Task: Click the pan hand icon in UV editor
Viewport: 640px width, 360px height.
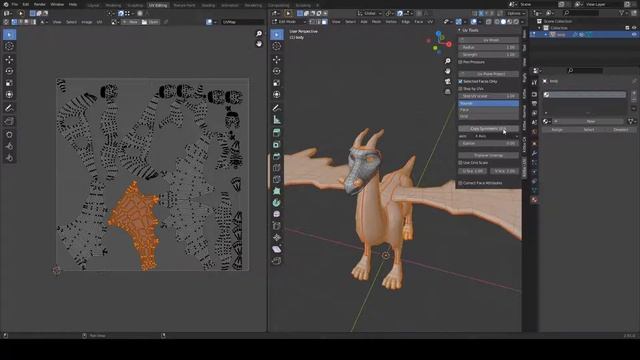Action: point(259,43)
